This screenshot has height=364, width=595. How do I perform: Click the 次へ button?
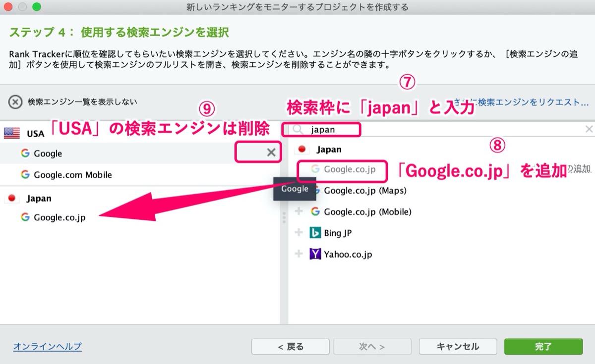(x=372, y=347)
